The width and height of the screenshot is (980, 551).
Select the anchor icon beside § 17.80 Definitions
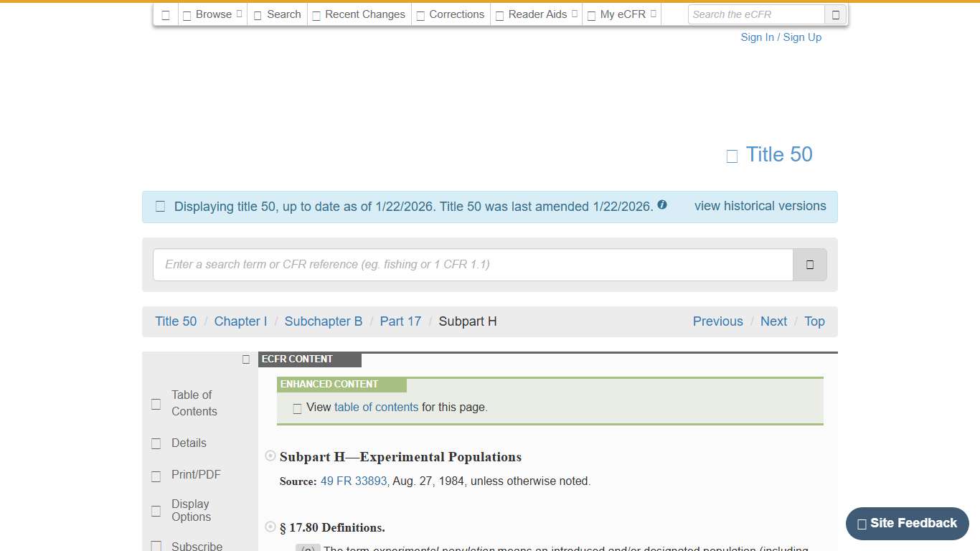pos(270,526)
